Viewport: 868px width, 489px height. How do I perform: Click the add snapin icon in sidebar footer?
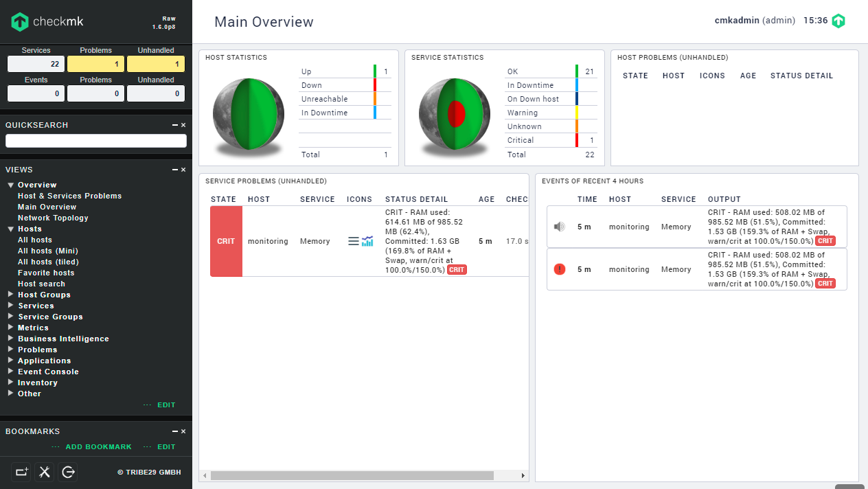coord(21,472)
